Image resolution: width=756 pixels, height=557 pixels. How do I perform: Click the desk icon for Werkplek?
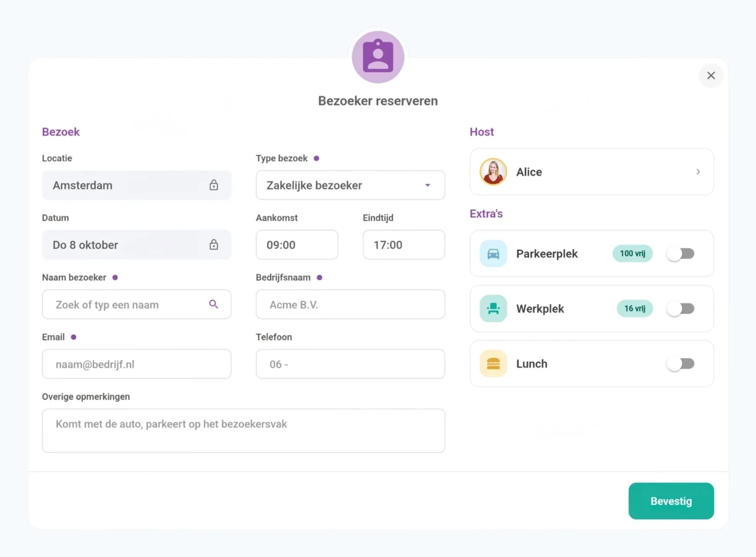493,308
